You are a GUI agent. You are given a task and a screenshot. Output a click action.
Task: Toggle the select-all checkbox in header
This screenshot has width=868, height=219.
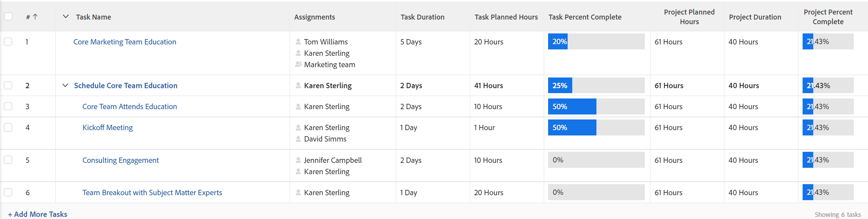click(x=8, y=16)
